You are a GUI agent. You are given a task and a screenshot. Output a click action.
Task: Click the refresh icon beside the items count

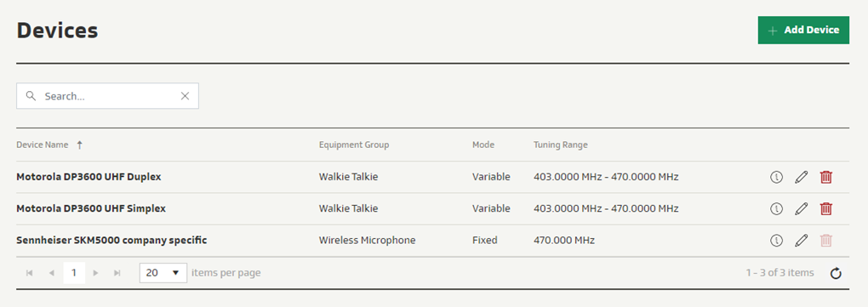(x=836, y=273)
